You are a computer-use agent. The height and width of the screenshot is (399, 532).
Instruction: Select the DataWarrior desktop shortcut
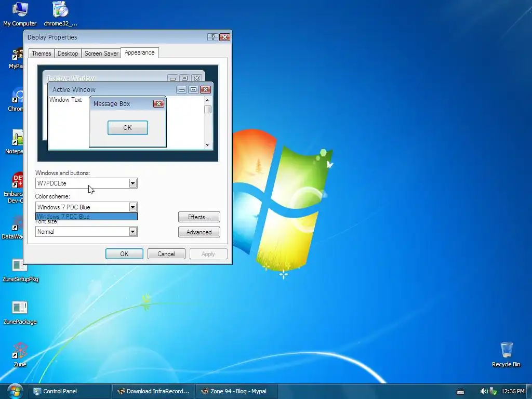tap(12, 228)
